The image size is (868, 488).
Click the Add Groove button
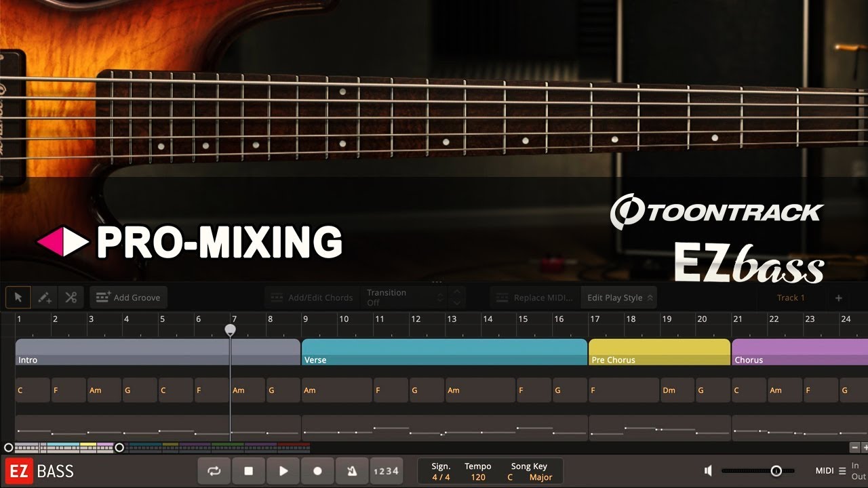pos(128,298)
